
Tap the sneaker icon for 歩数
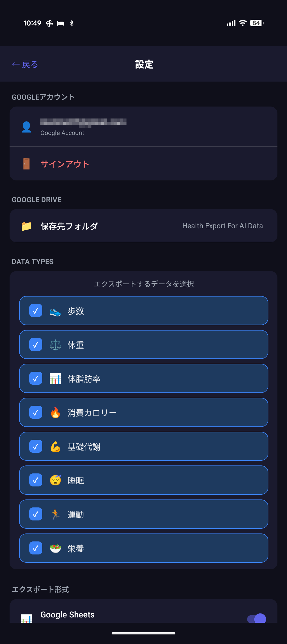pos(55,311)
